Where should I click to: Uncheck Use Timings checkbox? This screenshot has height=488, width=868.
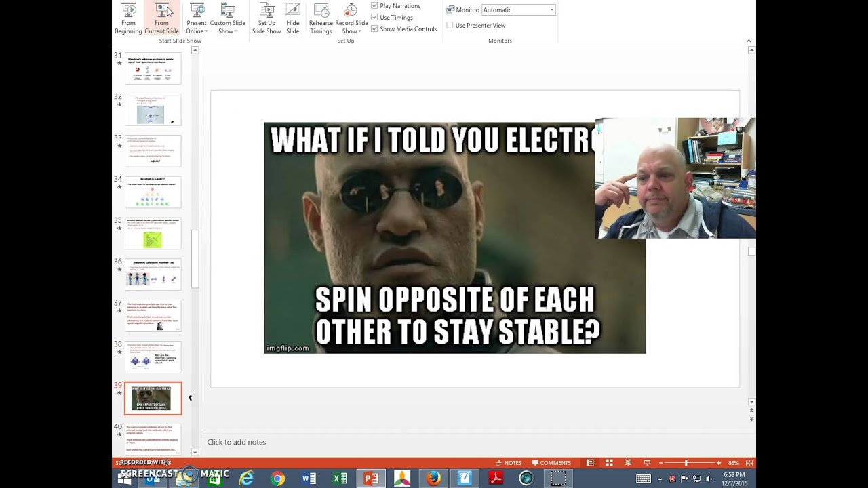click(x=374, y=18)
